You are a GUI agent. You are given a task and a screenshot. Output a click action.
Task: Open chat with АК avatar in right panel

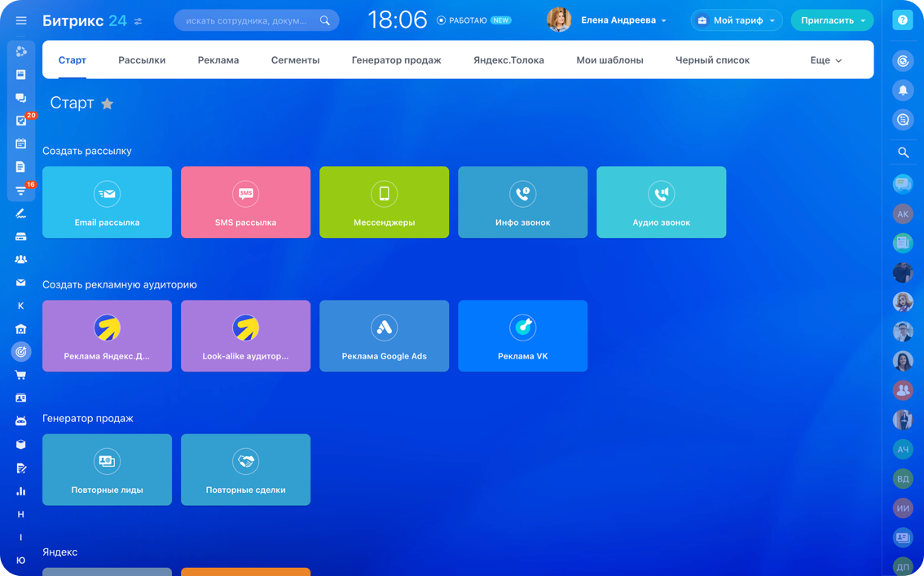[903, 213]
